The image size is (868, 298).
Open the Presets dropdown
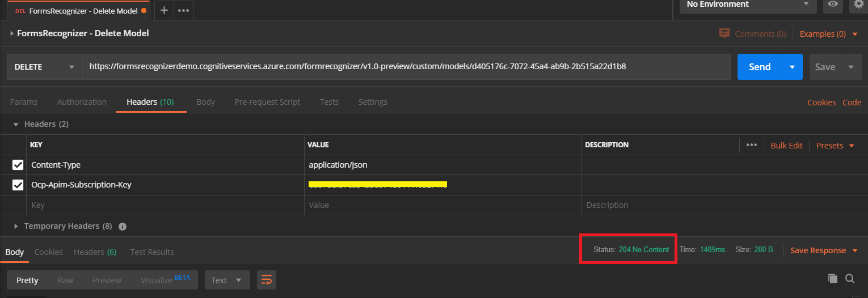tap(835, 146)
